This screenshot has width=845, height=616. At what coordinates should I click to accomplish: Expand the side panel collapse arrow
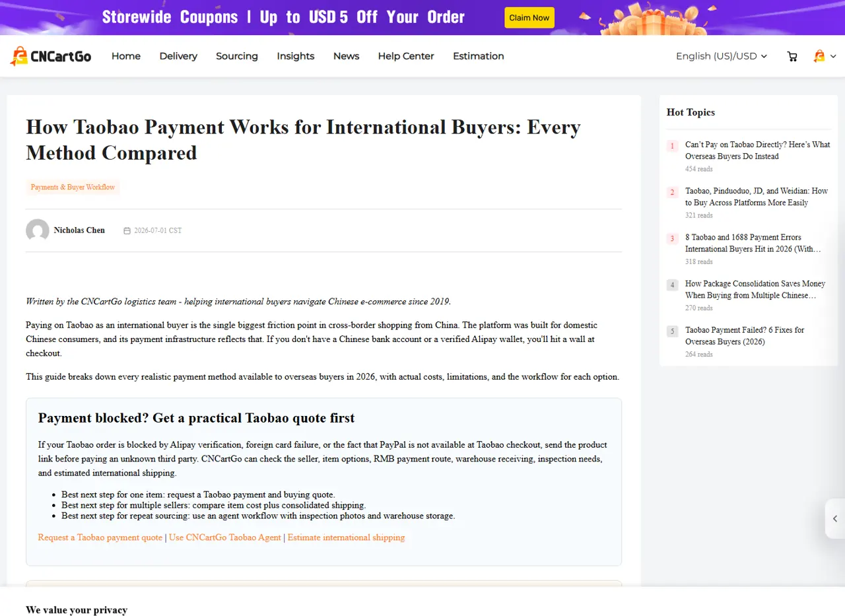point(835,519)
